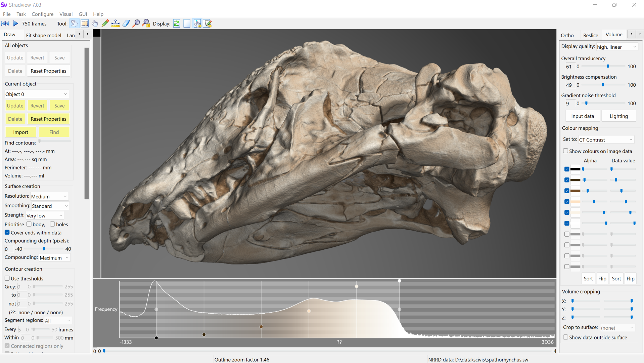Play the frame sequence
The image size is (644, 363).
tap(15, 24)
